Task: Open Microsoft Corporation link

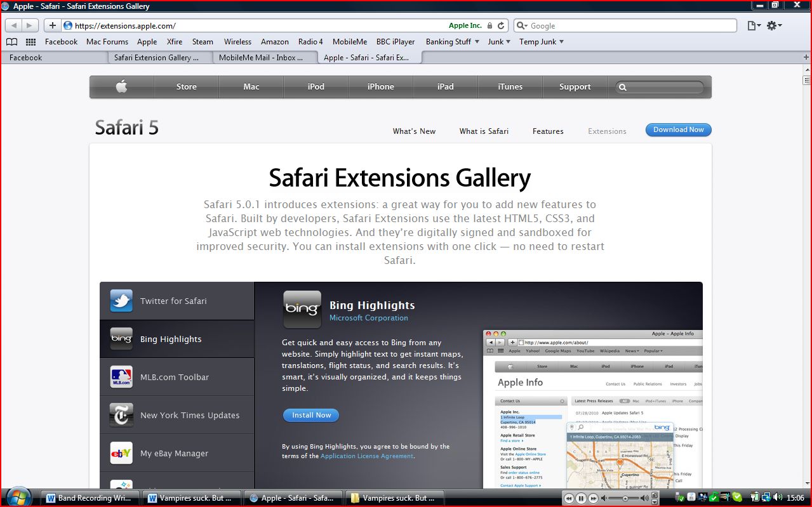Action: tap(369, 318)
